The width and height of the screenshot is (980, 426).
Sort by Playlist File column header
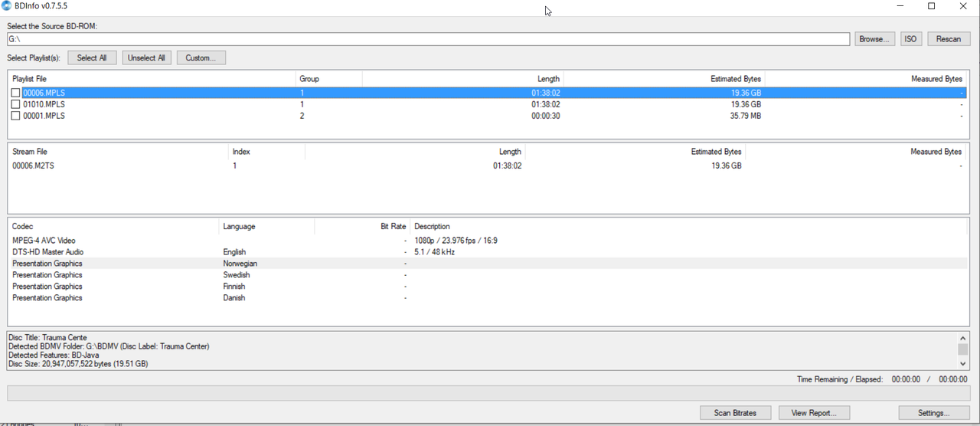coord(152,79)
